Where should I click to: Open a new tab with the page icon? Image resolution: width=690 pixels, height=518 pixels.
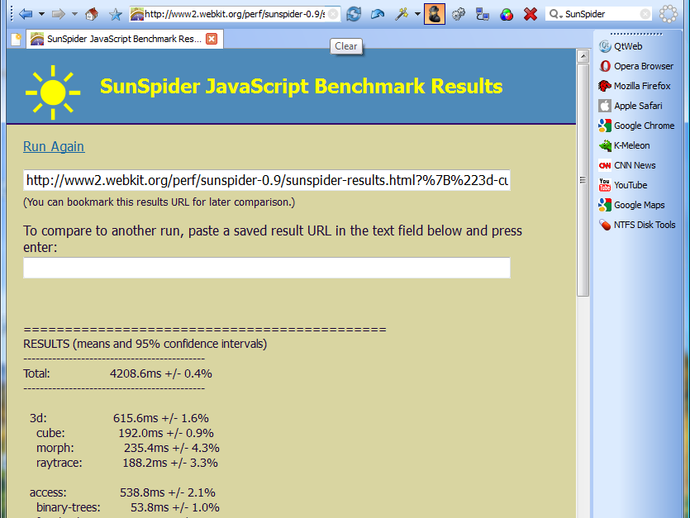[x=16, y=40]
